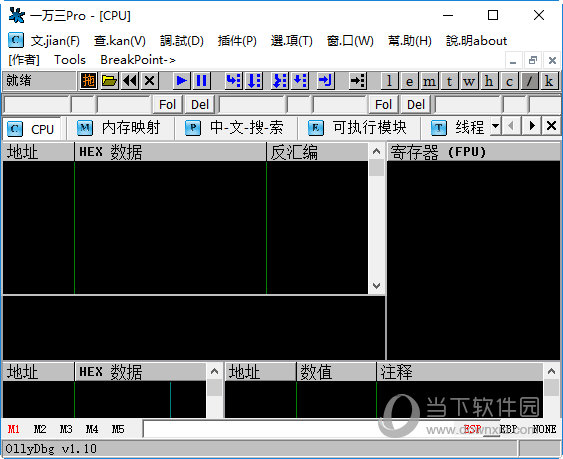Open the Tools menu

click(x=70, y=60)
